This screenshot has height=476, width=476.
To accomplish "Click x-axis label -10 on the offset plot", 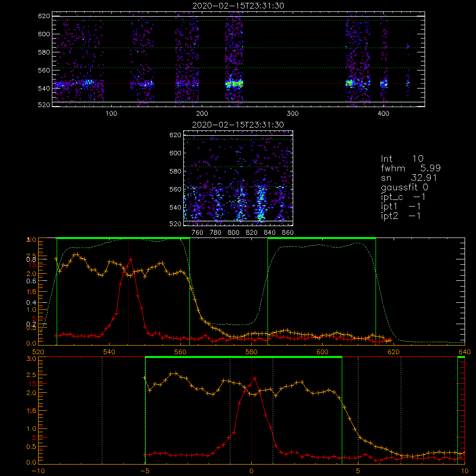I will coord(38,471).
